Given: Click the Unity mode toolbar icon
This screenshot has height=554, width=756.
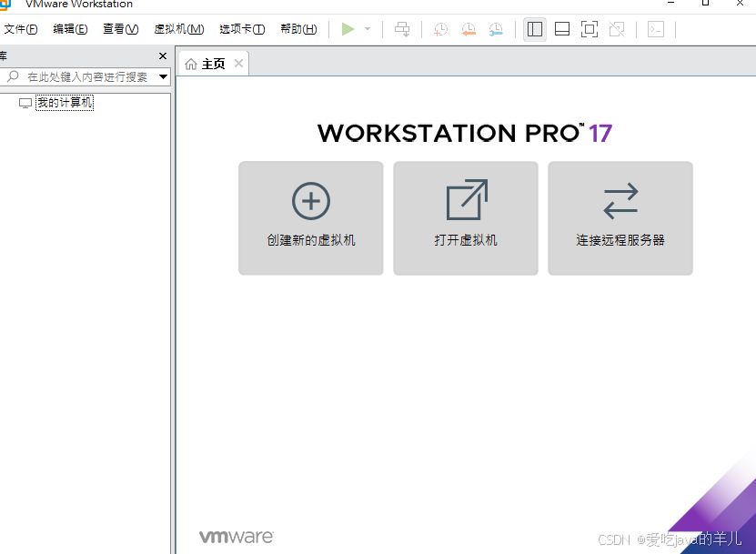Looking at the screenshot, I should coord(617,29).
